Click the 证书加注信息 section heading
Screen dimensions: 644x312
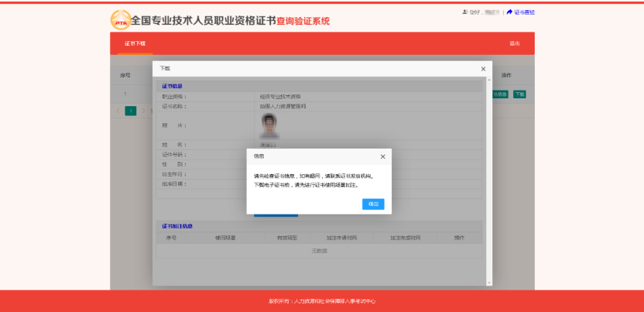pyautogui.click(x=177, y=226)
